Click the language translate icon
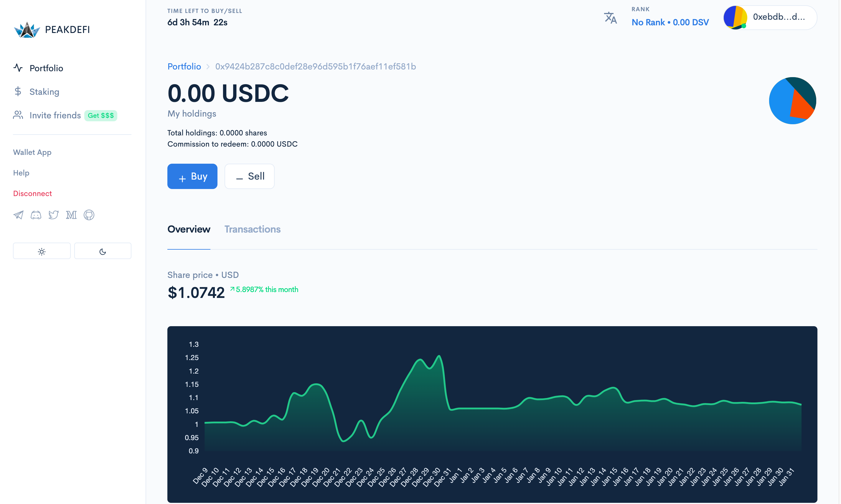This screenshot has height=504, width=841. coord(611,18)
